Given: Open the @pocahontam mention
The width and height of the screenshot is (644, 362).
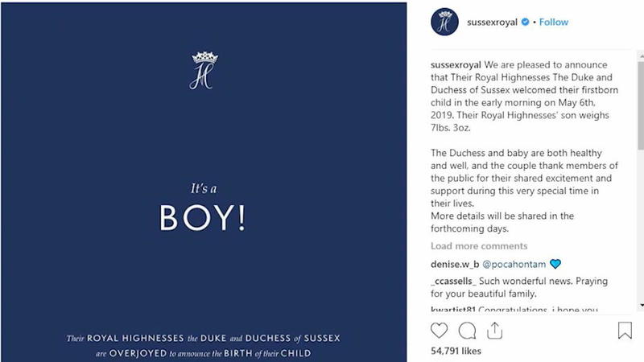Looking at the screenshot, I should [514, 265].
